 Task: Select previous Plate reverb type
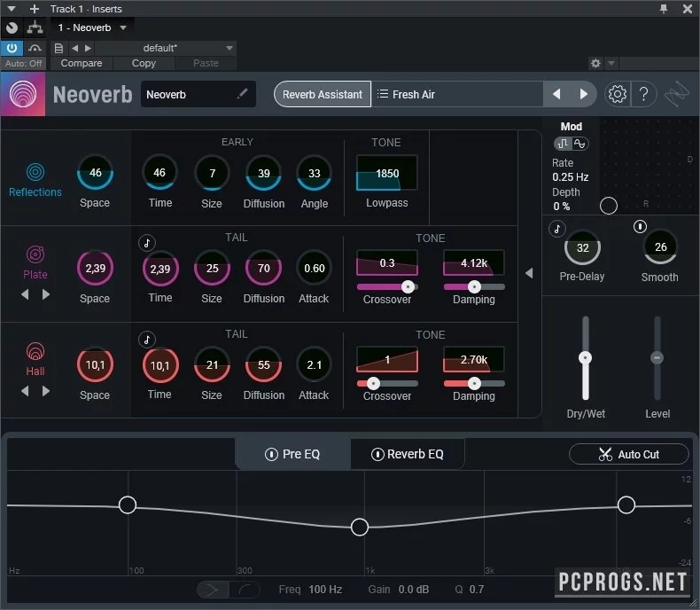[25, 294]
